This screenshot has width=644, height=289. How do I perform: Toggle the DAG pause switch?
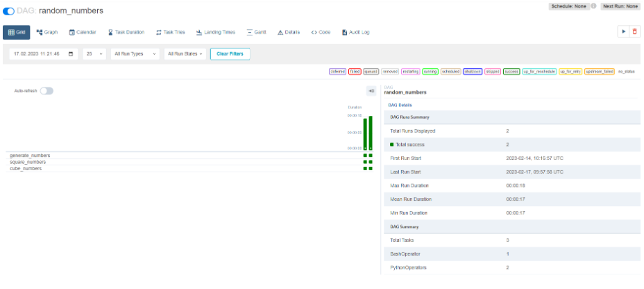(9, 11)
